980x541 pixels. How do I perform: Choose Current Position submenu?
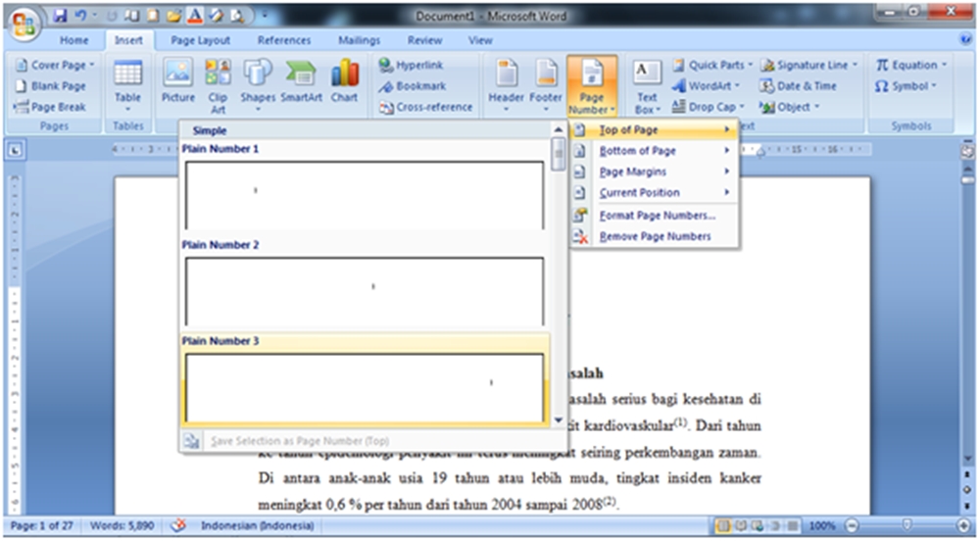tap(654, 192)
